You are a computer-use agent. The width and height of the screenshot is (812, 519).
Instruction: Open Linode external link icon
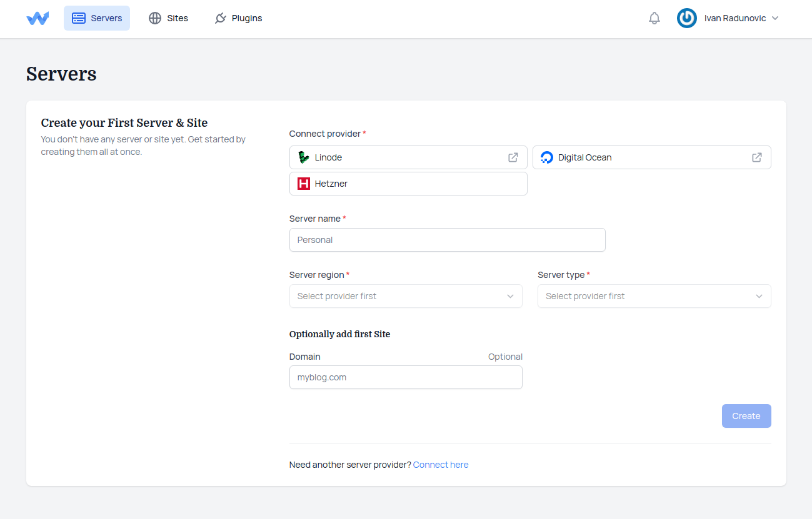tap(513, 157)
